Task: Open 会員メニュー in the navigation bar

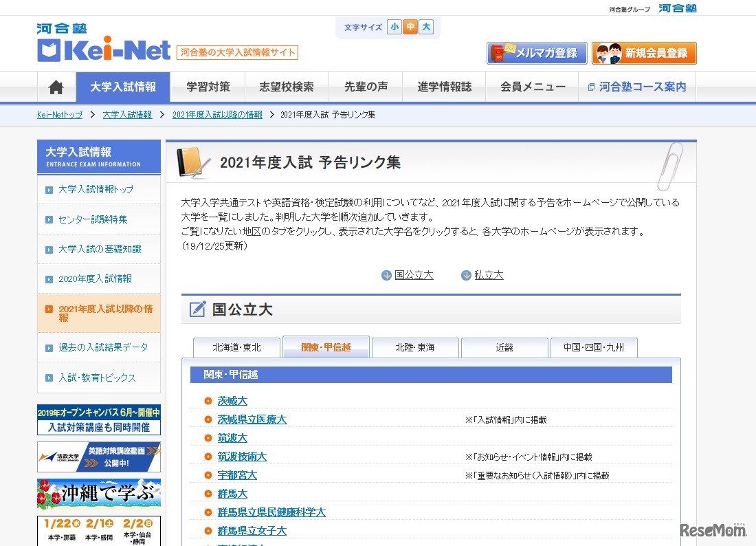Action: point(533,87)
